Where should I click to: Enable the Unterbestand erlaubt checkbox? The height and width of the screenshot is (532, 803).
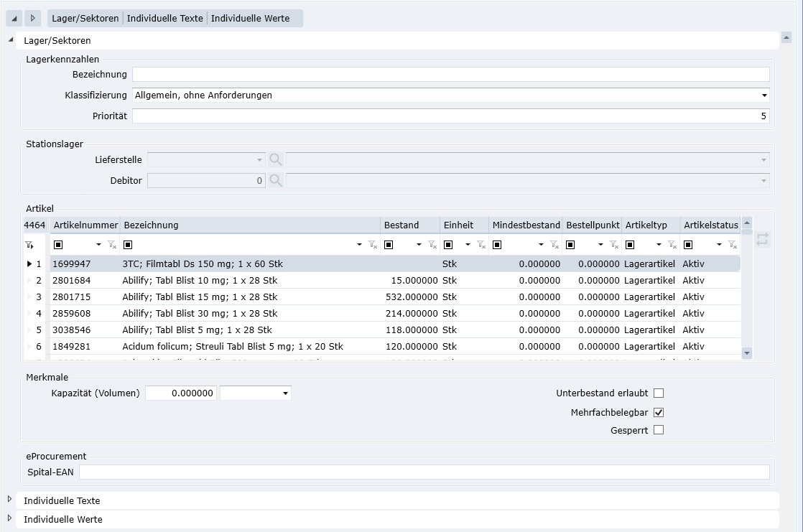(x=659, y=393)
